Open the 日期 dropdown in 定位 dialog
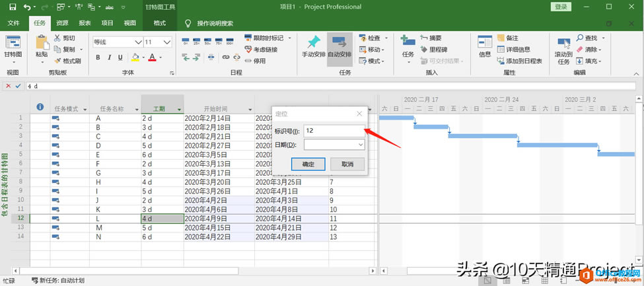This screenshot has height=286, width=644. (x=361, y=144)
